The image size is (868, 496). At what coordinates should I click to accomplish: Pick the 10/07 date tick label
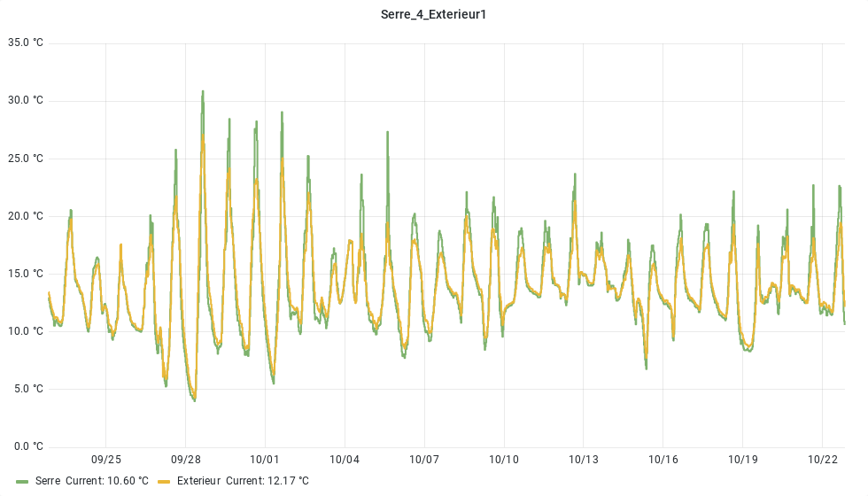pyautogui.click(x=424, y=460)
